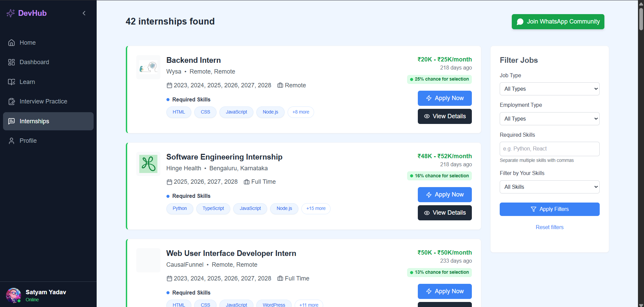Click the Reset filters link

(549, 227)
